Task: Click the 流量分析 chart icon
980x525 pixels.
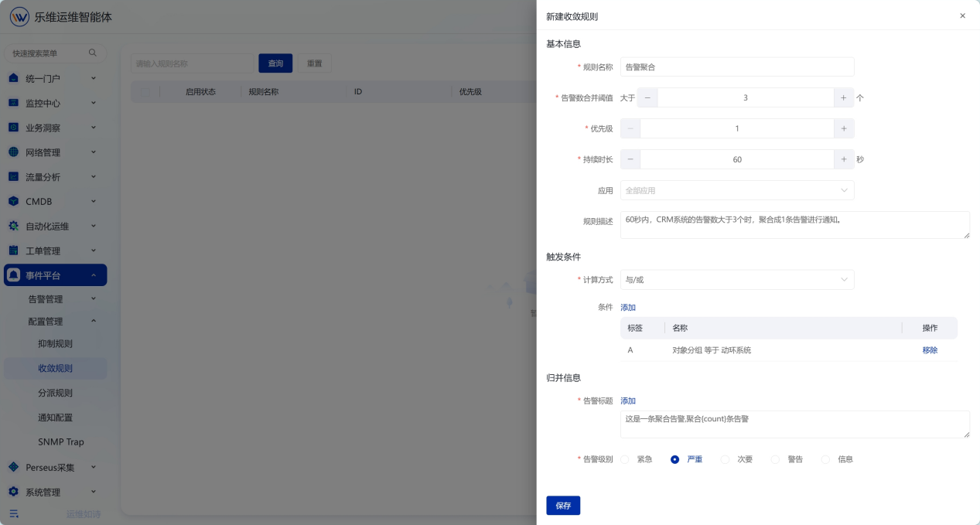Action: point(13,176)
